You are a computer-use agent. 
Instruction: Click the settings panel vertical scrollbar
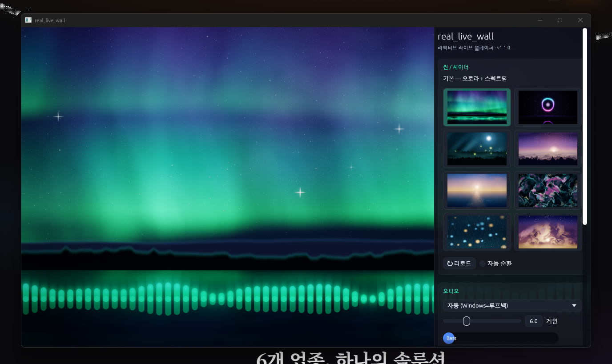(x=585, y=127)
